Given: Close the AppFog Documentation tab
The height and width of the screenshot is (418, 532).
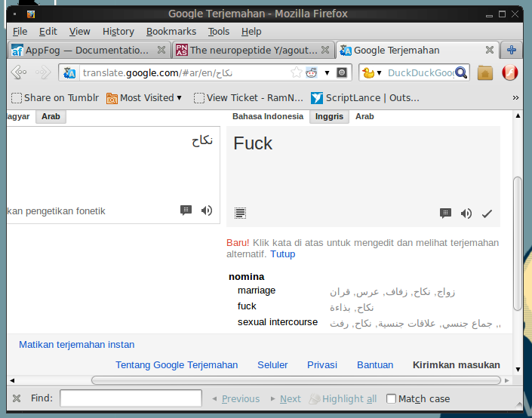Looking at the screenshot, I should coord(161,51).
